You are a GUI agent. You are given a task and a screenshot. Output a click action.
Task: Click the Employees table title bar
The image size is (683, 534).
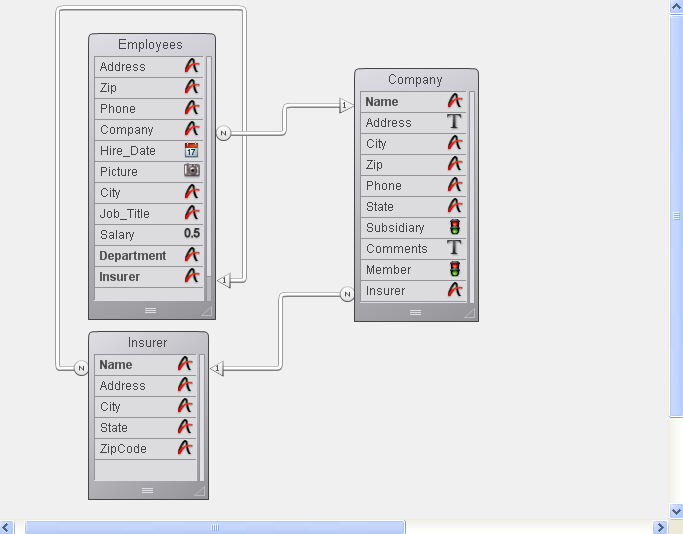pos(151,45)
